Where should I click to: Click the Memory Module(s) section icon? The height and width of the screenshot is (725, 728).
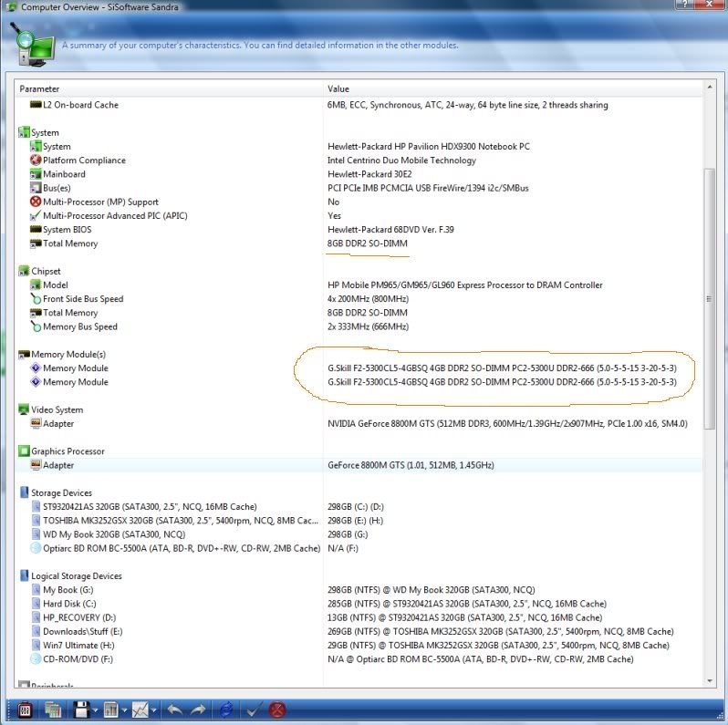click(24, 354)
